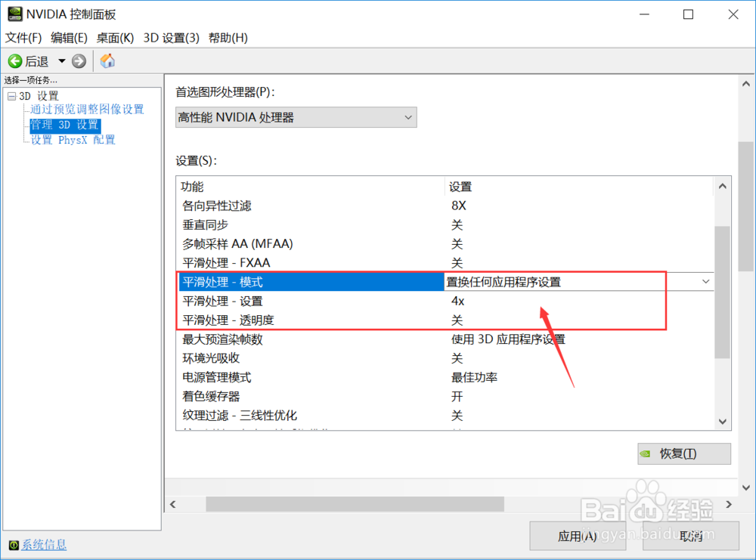Viewport: 756px width, 560px height.
Task: Click the 取消 cancel button
Action: tap(690, 536)
